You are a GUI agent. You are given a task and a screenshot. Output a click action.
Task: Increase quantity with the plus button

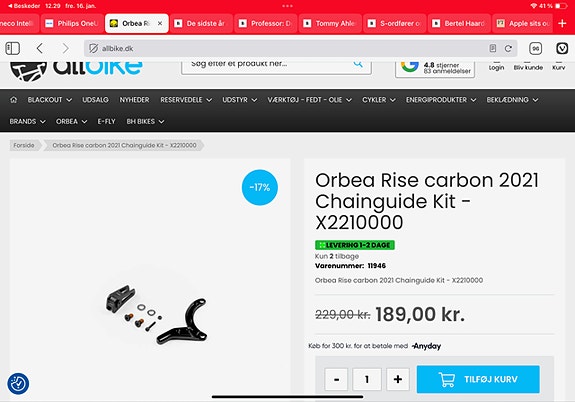[398, 379]
